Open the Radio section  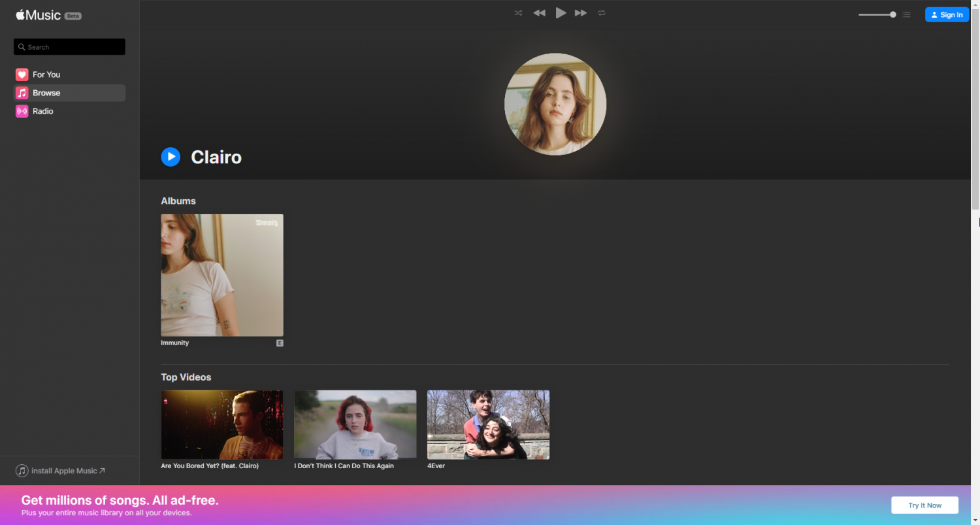[70, 111]
